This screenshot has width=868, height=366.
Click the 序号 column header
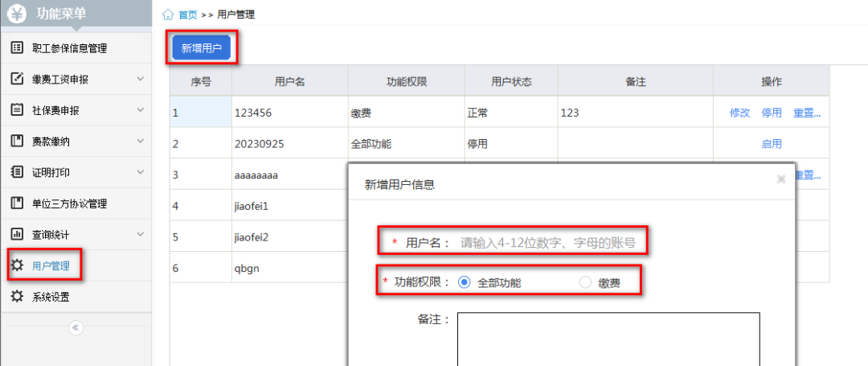[x=200, y=81]
